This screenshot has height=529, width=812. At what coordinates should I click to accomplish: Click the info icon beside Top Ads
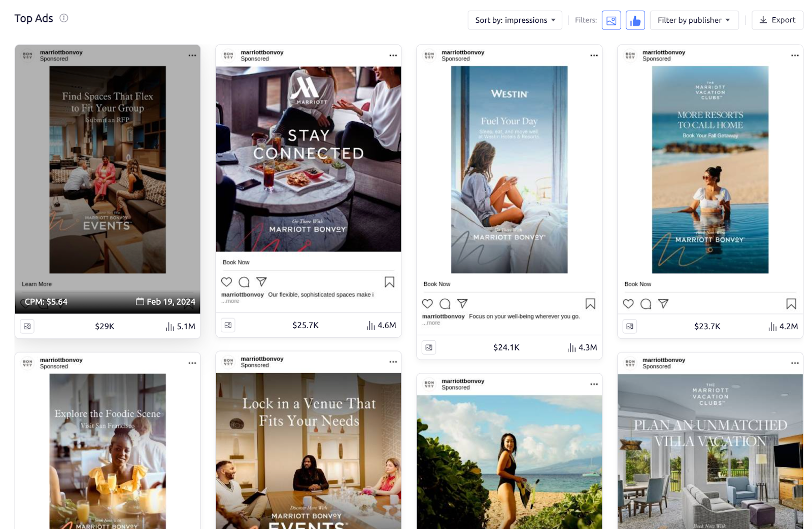pos(64,18)
